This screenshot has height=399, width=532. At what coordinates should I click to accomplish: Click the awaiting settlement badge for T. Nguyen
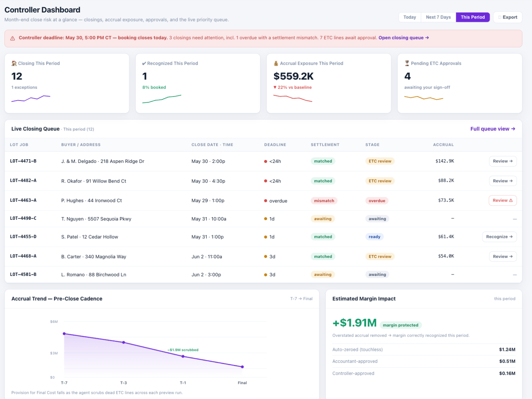coord(323,219)
